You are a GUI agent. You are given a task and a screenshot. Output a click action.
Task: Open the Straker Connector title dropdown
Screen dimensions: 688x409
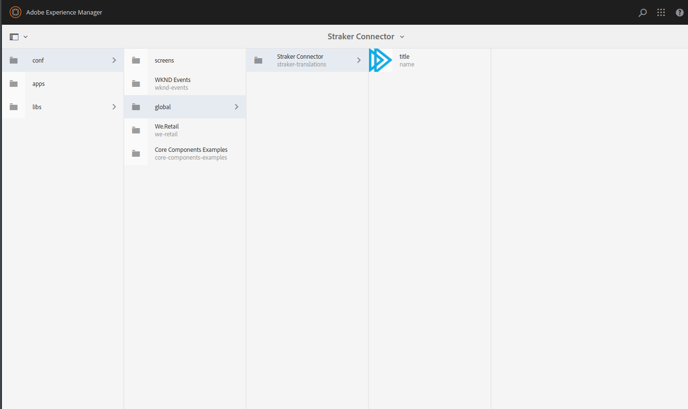(x=366, y=36)
